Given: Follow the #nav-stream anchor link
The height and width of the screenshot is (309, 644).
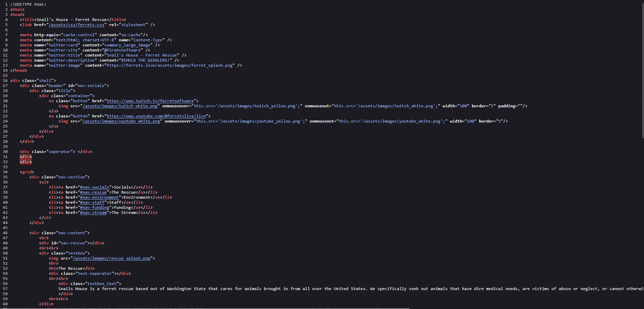Looking at the screenshot, I should [x=93, y=213].
